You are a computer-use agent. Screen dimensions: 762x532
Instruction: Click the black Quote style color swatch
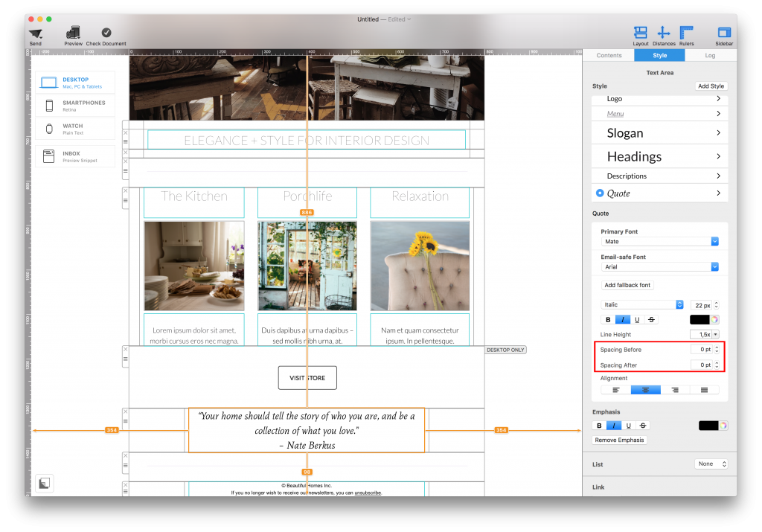pyautogui.click(x=699, y=320)
